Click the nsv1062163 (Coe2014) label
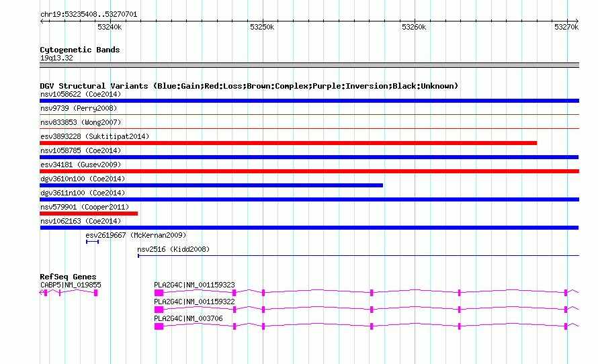Viewport: 598px width, 364px height. click(81, 221)
